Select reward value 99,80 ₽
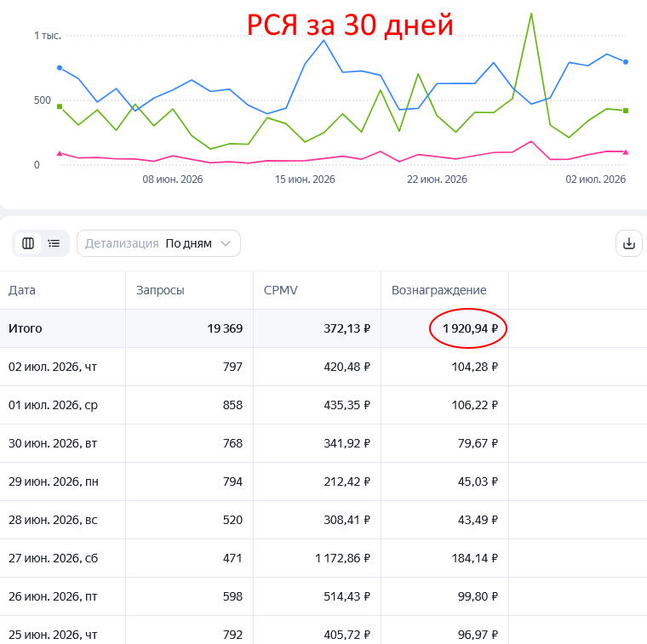 tap(478, 597)
